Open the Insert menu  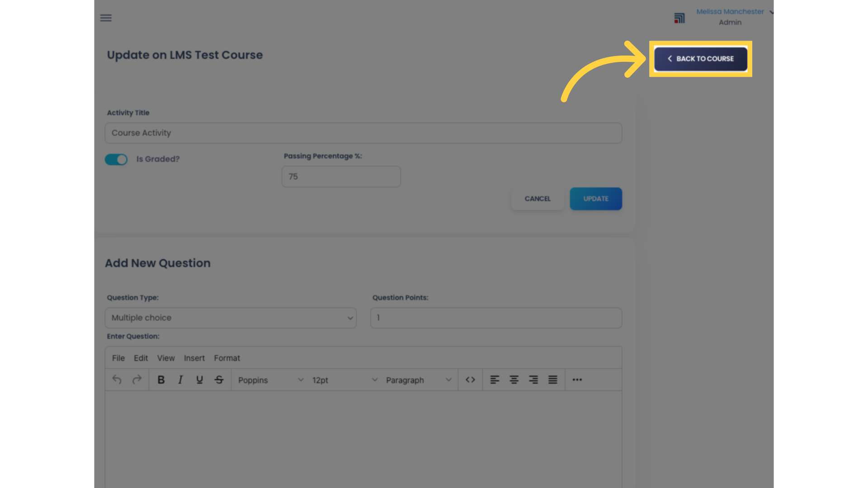click(194, 357)
